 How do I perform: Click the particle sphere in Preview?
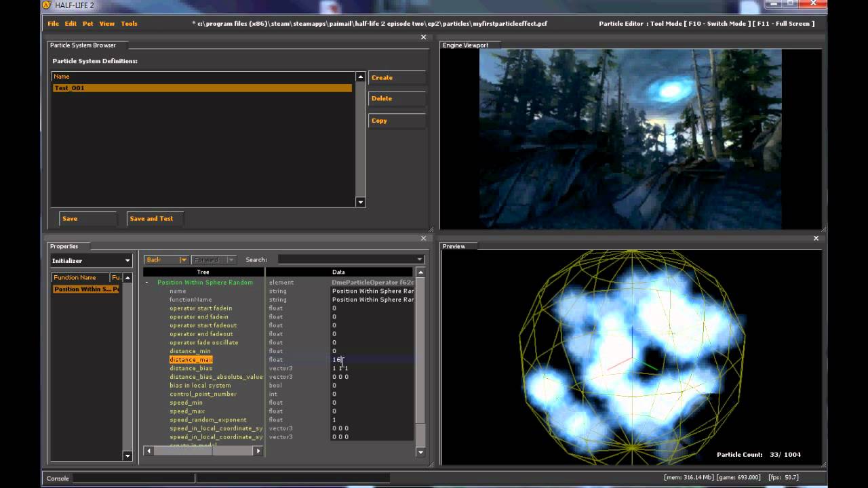632,359
